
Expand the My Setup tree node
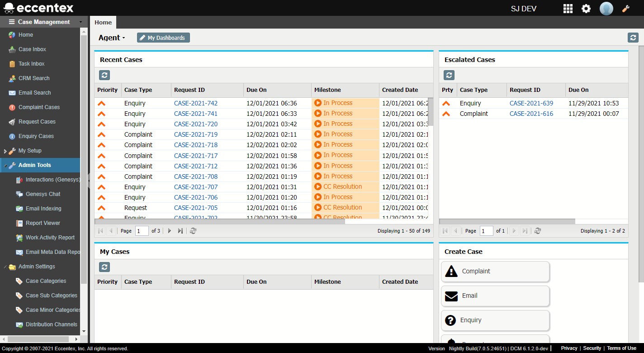coord(5,151)
